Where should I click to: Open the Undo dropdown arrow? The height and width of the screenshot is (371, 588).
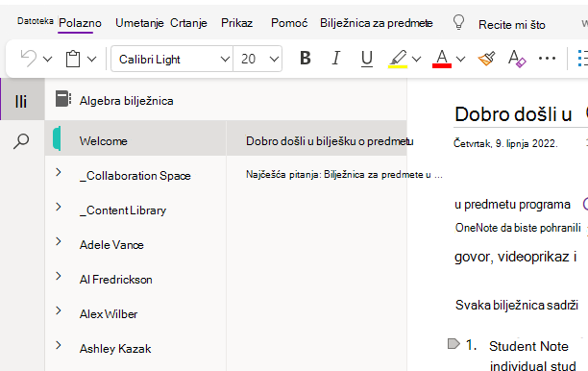[x=48, y=59]
